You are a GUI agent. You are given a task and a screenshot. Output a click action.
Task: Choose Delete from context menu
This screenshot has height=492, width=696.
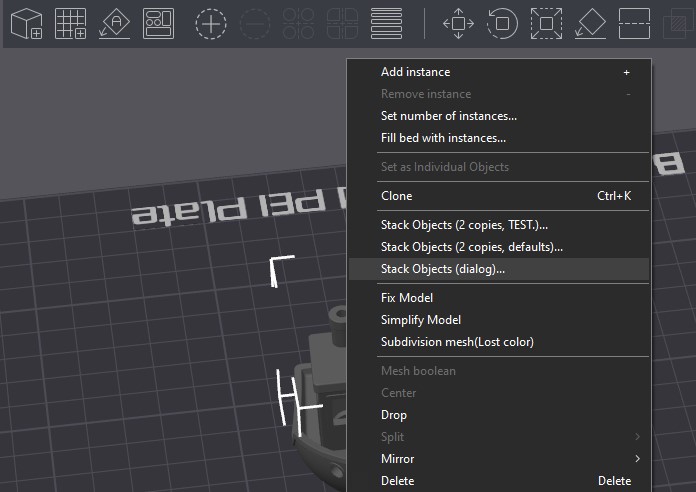499,481
